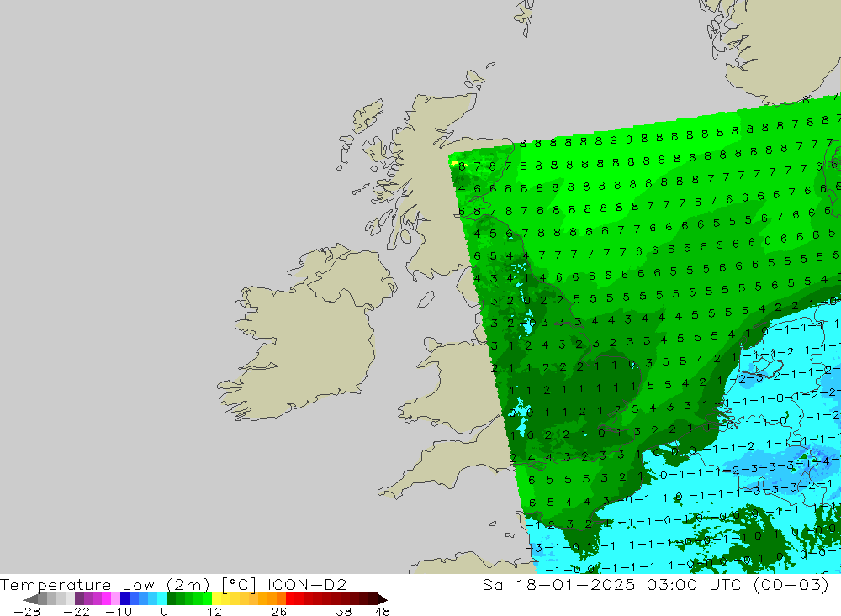Click the -22 legend scale label
This screenshot has height=616, width=841.
pos(77,612)
